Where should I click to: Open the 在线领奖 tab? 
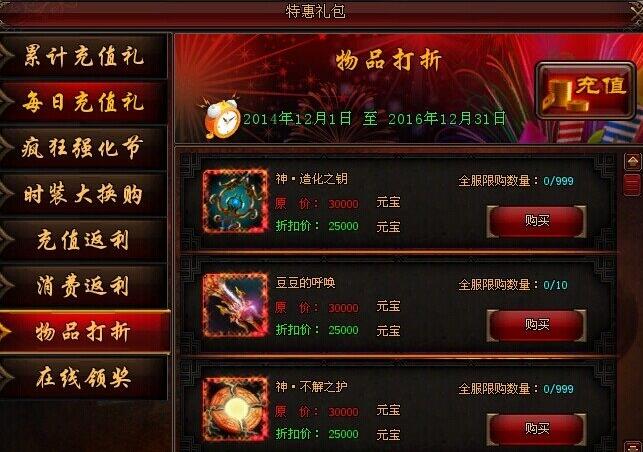84,378
